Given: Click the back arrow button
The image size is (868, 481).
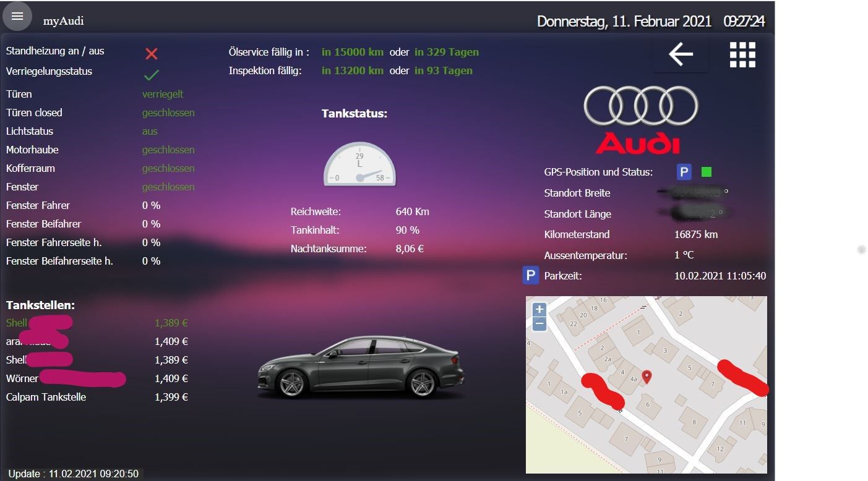Looking at the screenshot, I should pos(681,54).
